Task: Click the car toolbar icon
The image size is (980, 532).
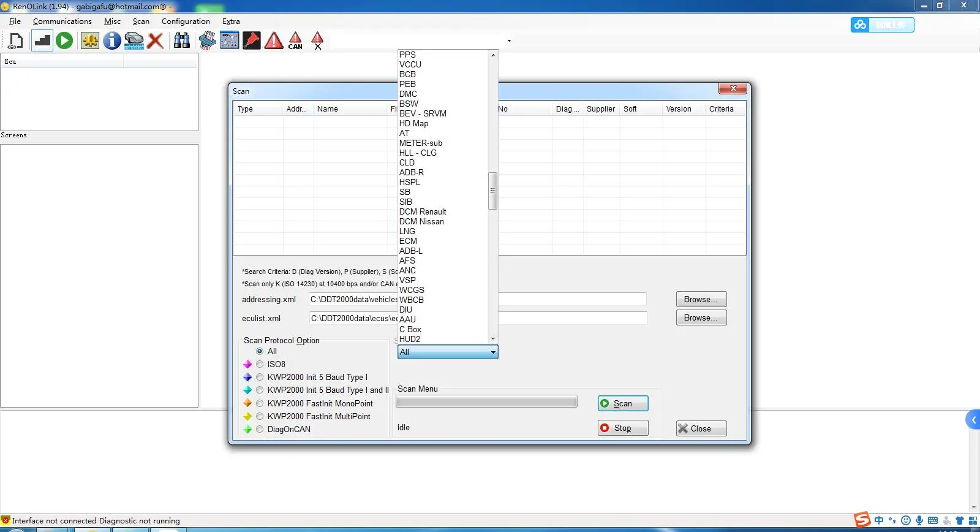Action: click(134, 41)
